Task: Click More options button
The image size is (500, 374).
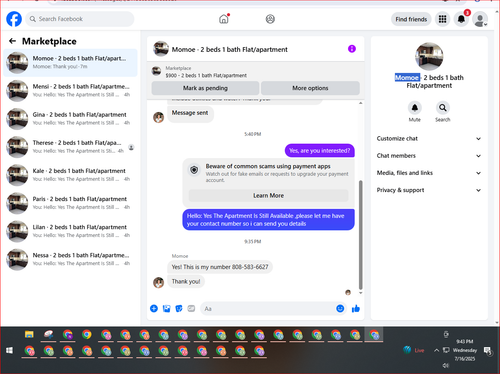Action: (310, 88)
